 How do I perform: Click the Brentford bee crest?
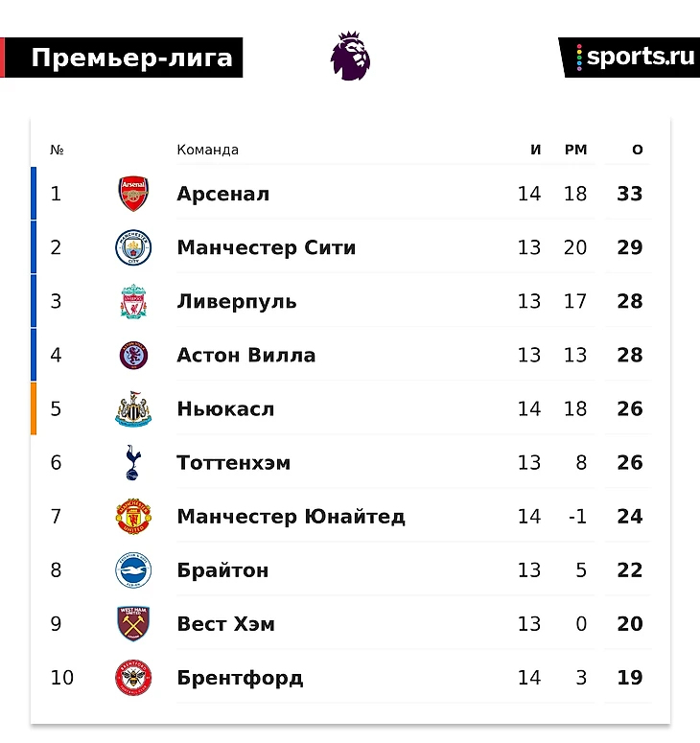click(x=133, y=678)
